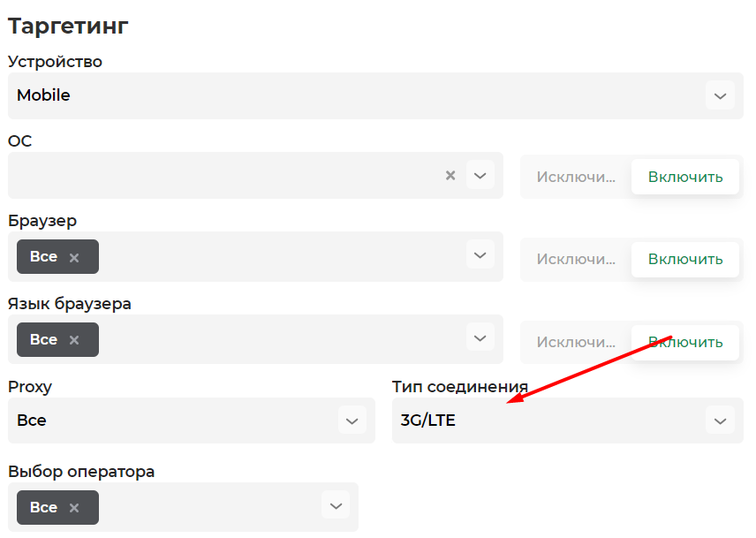Set Язык браузера mode to Включить
756x538 pixels.
(x=685, y=342)
